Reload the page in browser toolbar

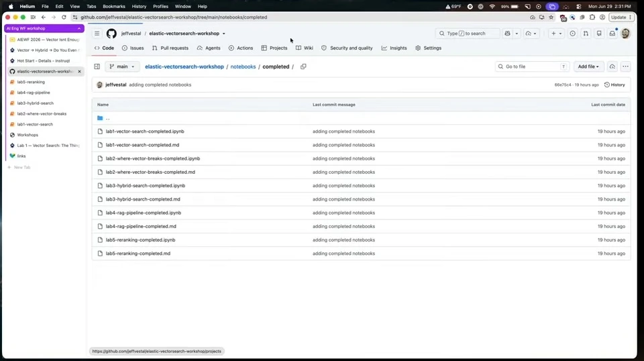64,17
